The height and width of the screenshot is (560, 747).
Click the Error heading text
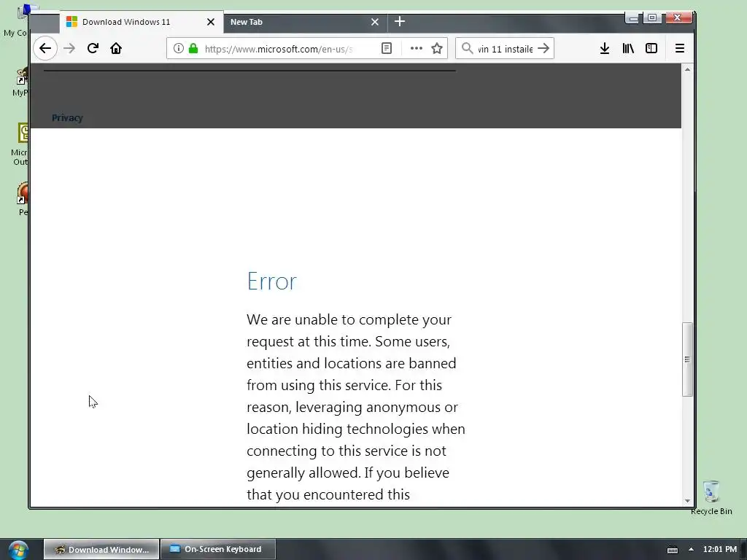pyautogui.click(x=271, y=281)
